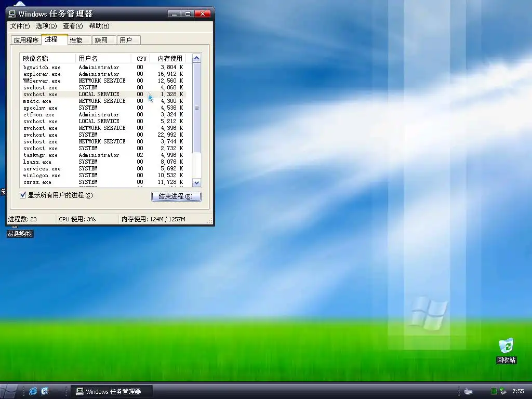
Task: Click 内存使用: 124M / 1257M status entry
Action: pyautogui.click(x=153, y=219)
